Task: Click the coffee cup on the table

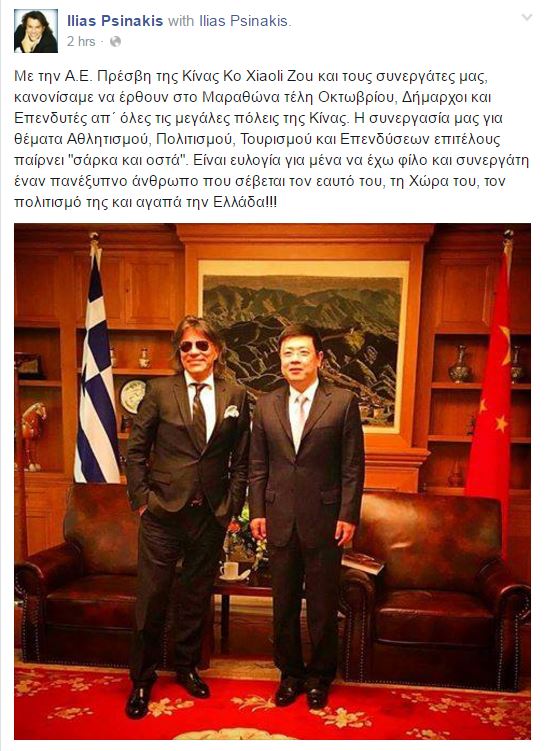Action: (x=230, y=570)
